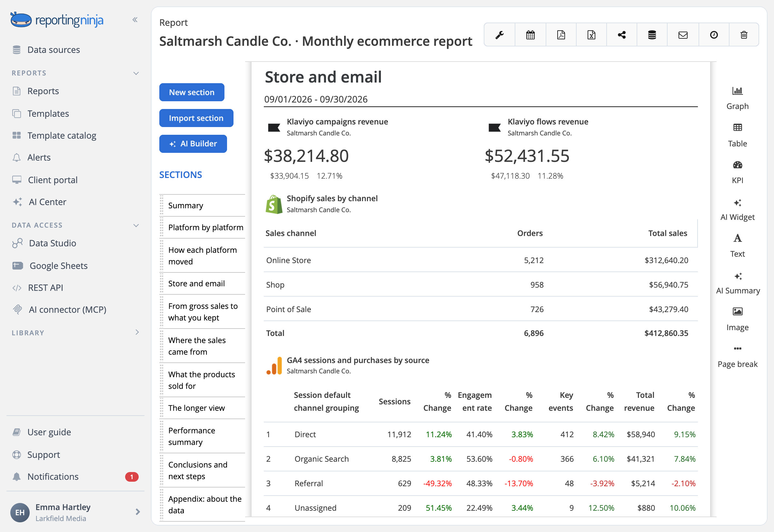Export report as Excel icon
The width and height of the screenshot is (774, 532).
pos(591,35)
